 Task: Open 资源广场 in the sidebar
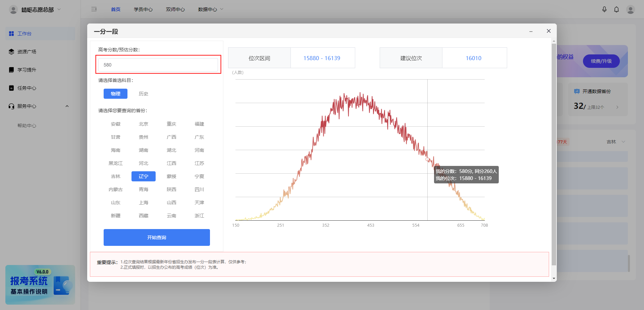tap(26, 52)
